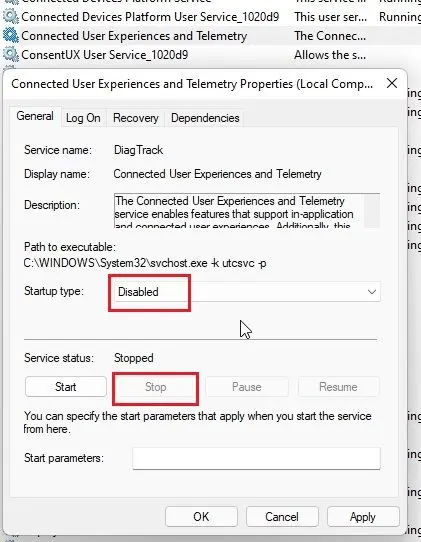Select the ConsentUX User Service gear icon

(11, 55)
